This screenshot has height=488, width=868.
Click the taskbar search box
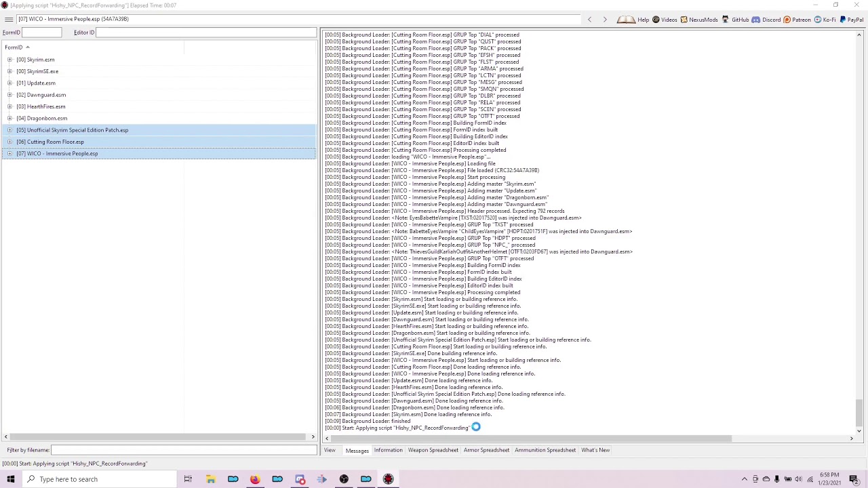coord(99,479)
